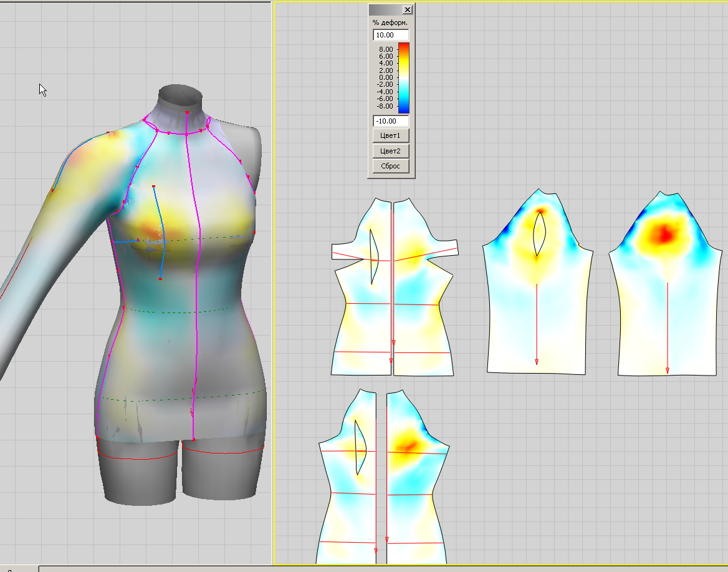
Task: Click the Цвет2 button
Action: click(390, 151)
